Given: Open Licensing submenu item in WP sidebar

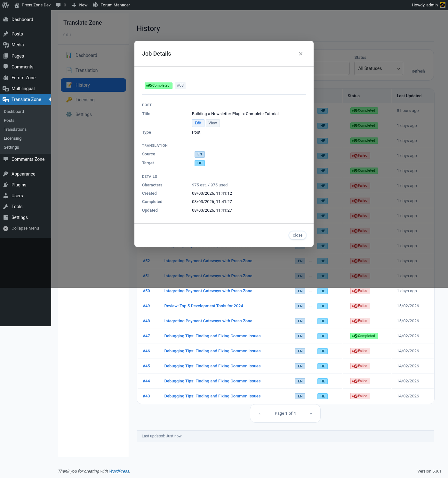Looking at the screenshot, I should [13, 138].
